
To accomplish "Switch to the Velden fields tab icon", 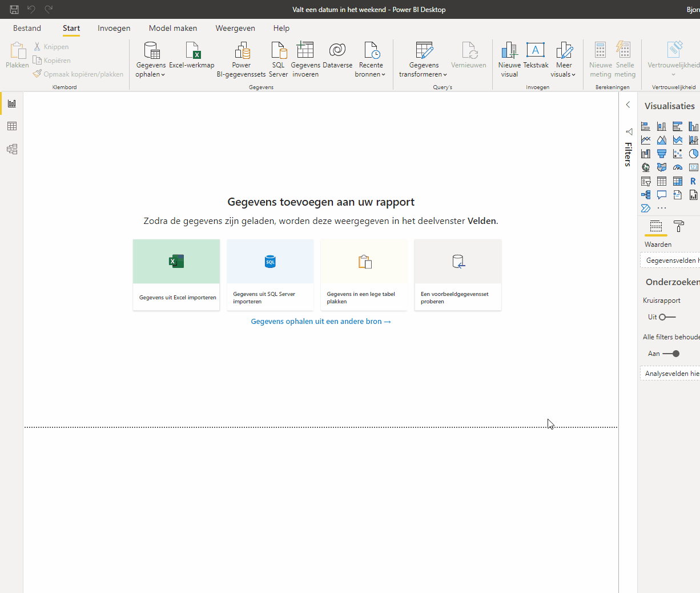I will pos(656,226).
